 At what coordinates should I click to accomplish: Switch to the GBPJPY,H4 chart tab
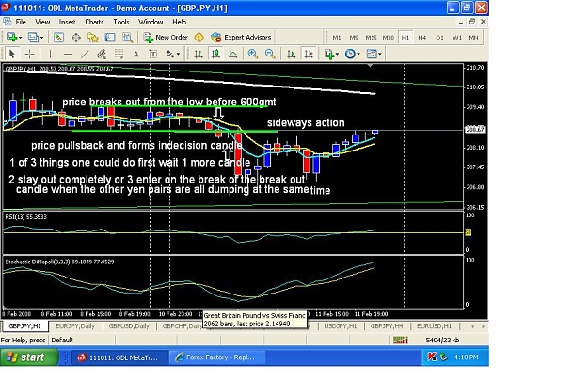[x=387, y=326]
